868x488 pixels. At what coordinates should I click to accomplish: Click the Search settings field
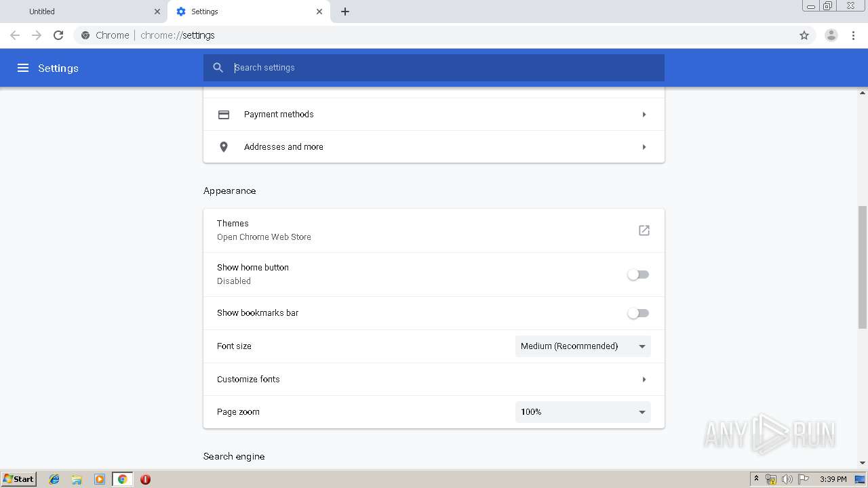coord(434,68)
